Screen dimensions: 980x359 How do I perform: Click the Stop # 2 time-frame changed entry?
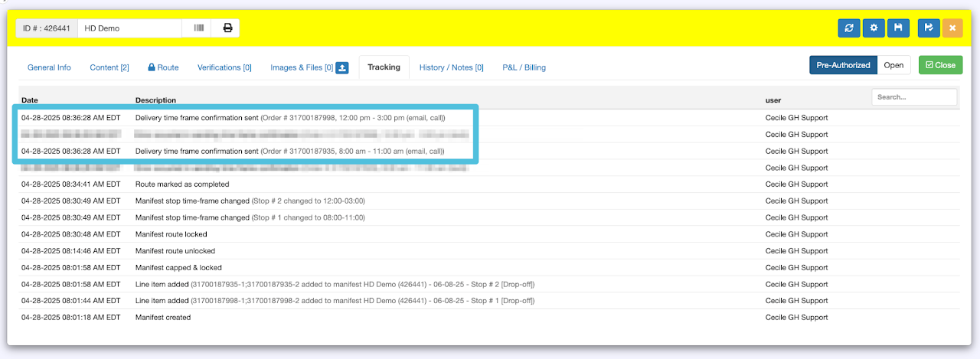click(250, 201)
